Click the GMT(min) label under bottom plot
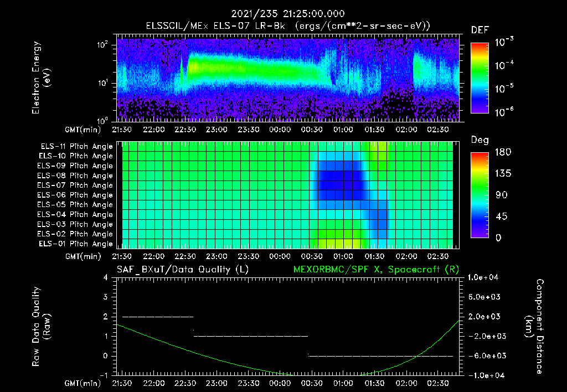This screenshot has height=392, width=567. point(83,383)
